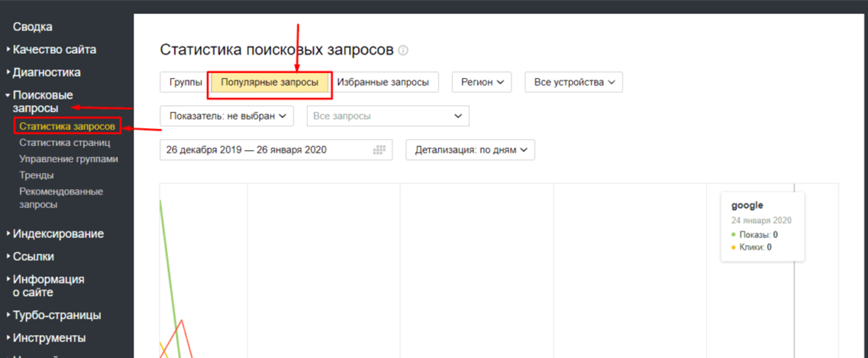Expand the Турбо-страницы section
The height and width of the screenshot is (358, 868).
click(57, 315)
